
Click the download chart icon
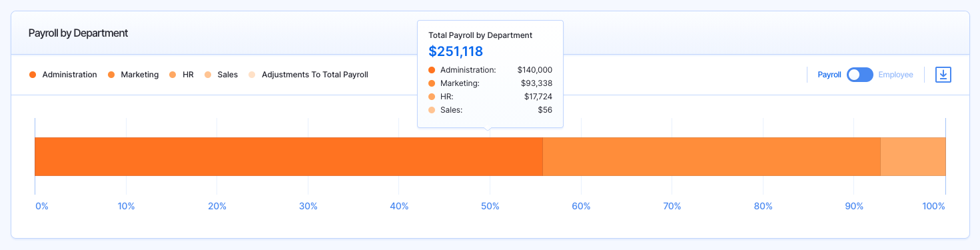tap(943, 75)
